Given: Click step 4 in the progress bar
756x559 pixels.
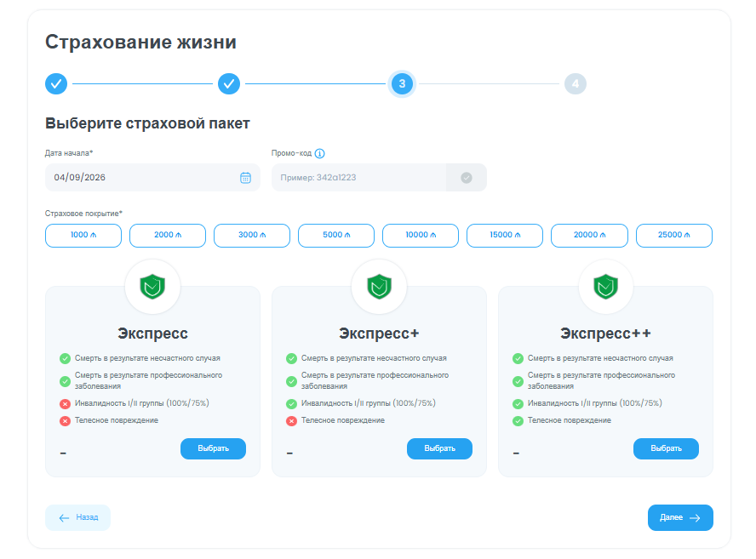Looking at the screenshot, I should [x=575, y=84].
